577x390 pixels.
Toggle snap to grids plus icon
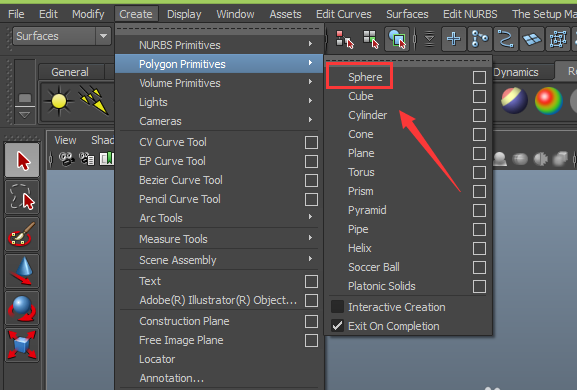pos(453,39)
